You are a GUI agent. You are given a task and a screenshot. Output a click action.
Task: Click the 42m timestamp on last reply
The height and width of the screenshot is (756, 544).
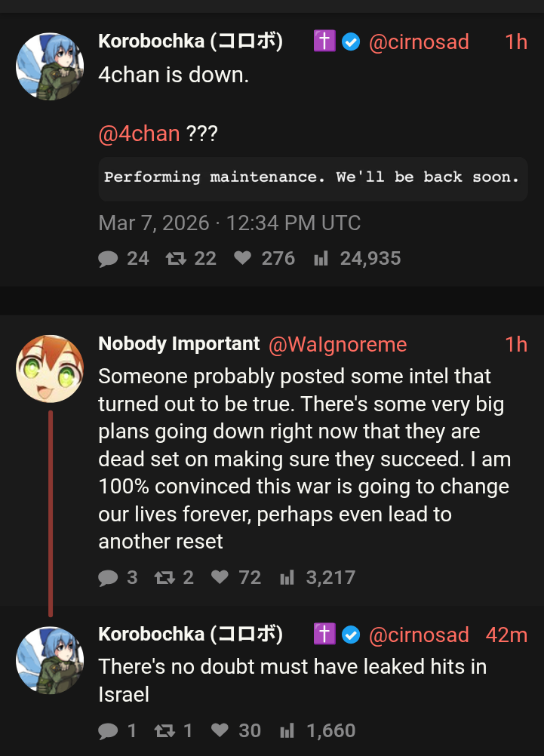506,635
